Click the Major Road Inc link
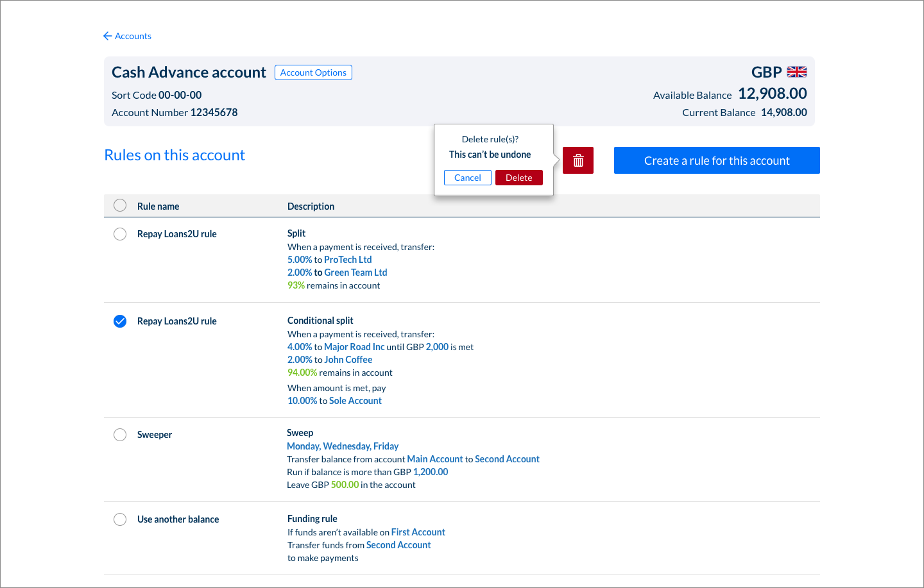The image size is (924, 588). point(354,347)
